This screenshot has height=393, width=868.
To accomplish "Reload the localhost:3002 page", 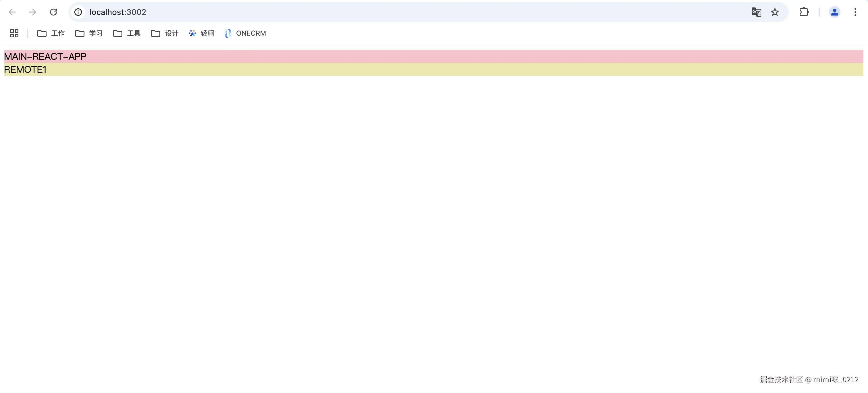I will tap(53, 12).
